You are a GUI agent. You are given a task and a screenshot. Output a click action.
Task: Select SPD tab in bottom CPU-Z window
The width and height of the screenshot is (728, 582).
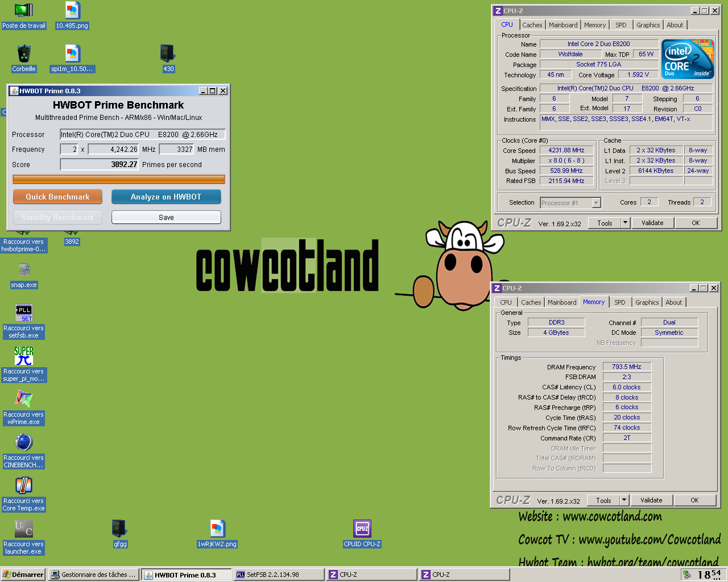point(619,302)
